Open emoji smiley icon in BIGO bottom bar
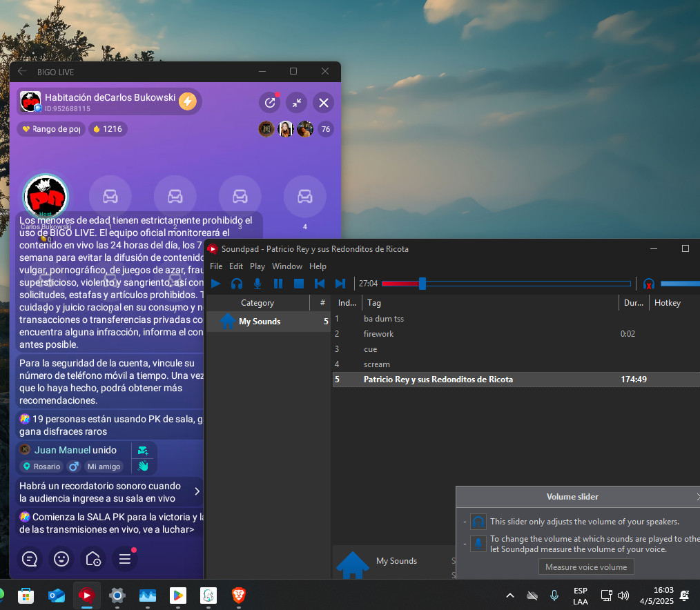The width and height of the screenshot is (700, 610). [x=61, y=559]
